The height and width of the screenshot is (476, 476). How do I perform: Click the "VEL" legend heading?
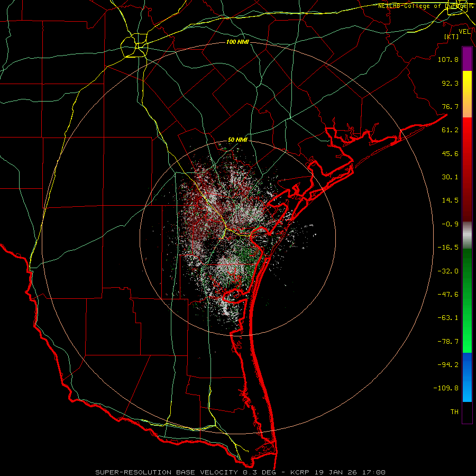[464, 32]
